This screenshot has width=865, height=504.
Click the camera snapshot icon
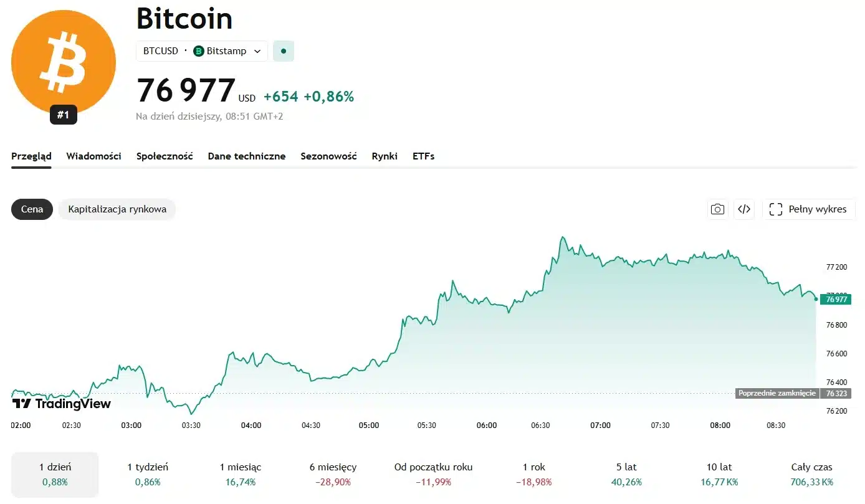718,209
